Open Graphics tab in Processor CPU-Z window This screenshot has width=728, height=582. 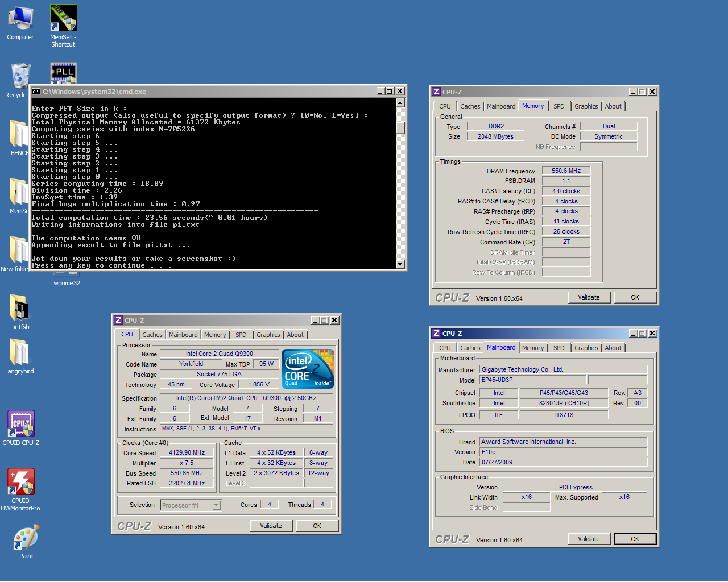coord(268,335)
